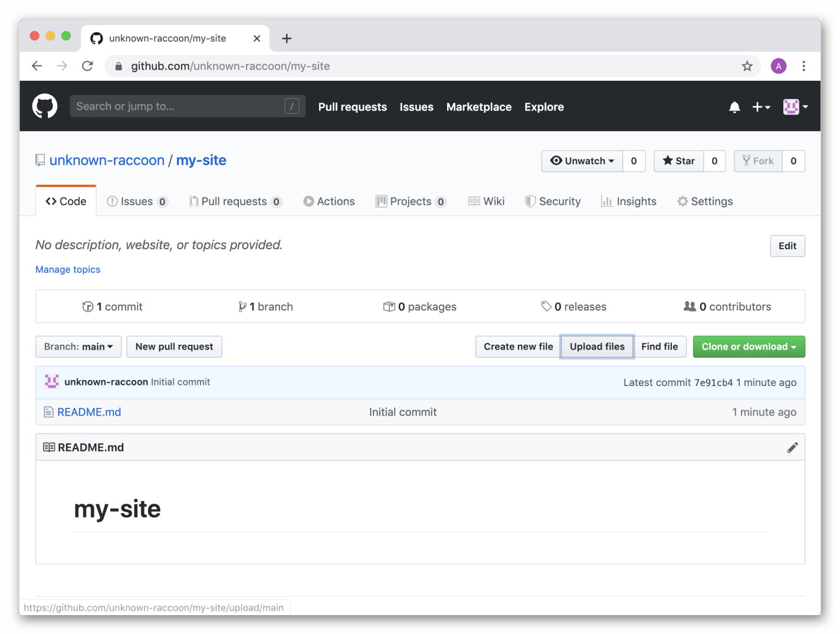Screen dimensions: 840x634
Task: Switch to the Projects tab
Action: point(411,201)
